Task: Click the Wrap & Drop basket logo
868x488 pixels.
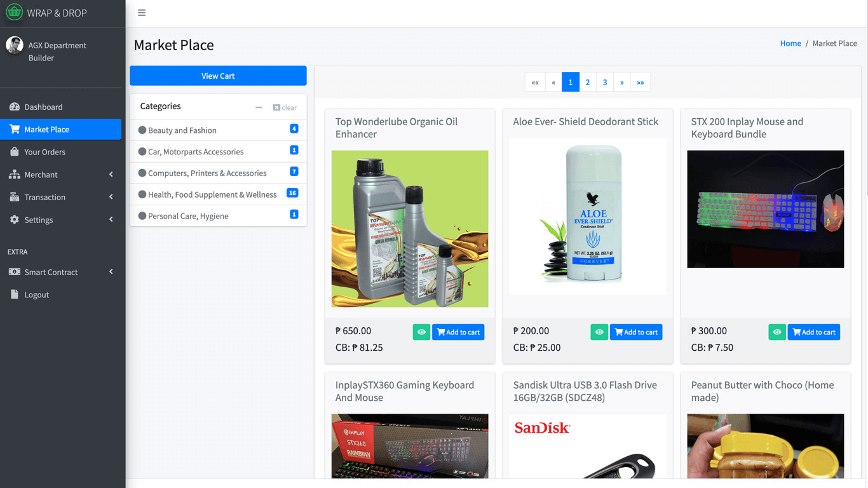Action: (x=14, y=13)
